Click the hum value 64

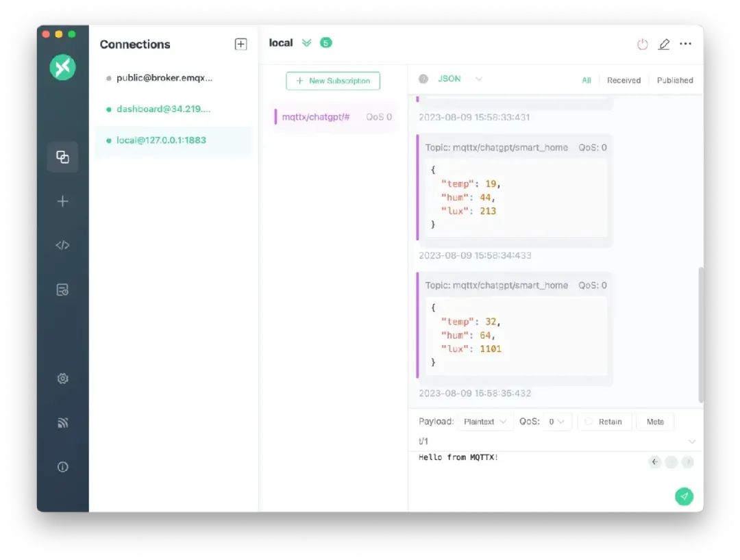(x=485, y=335)
